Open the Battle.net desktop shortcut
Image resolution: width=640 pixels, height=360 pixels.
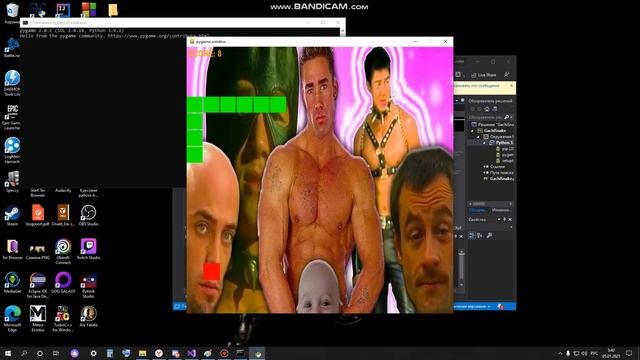click(x=12, y=47)
